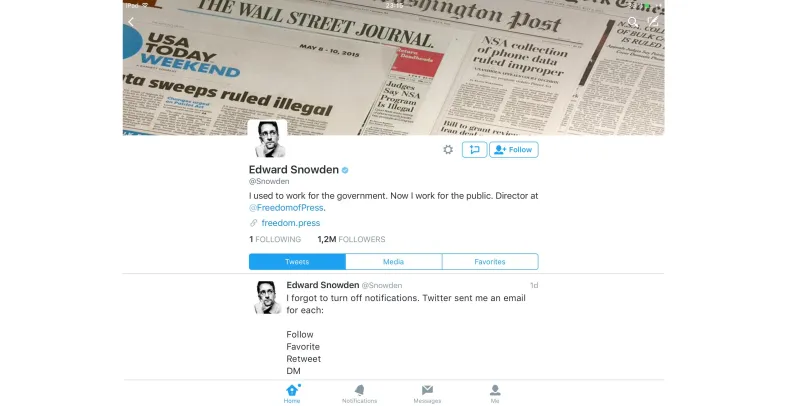This screenshot has height=406, width=800.
Task: Open the Messages envelope tab
Action: 427,394
